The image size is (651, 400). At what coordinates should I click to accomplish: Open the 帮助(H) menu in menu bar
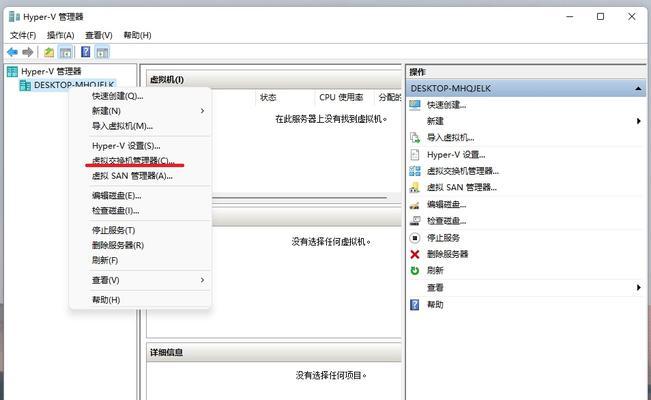coord(137,35)
